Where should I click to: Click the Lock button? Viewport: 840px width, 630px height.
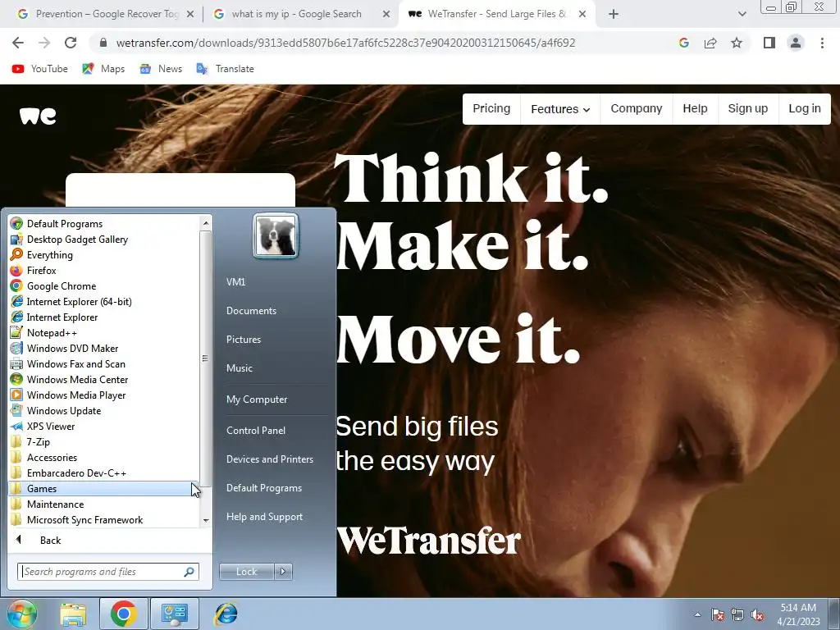(x=246, y=572)
